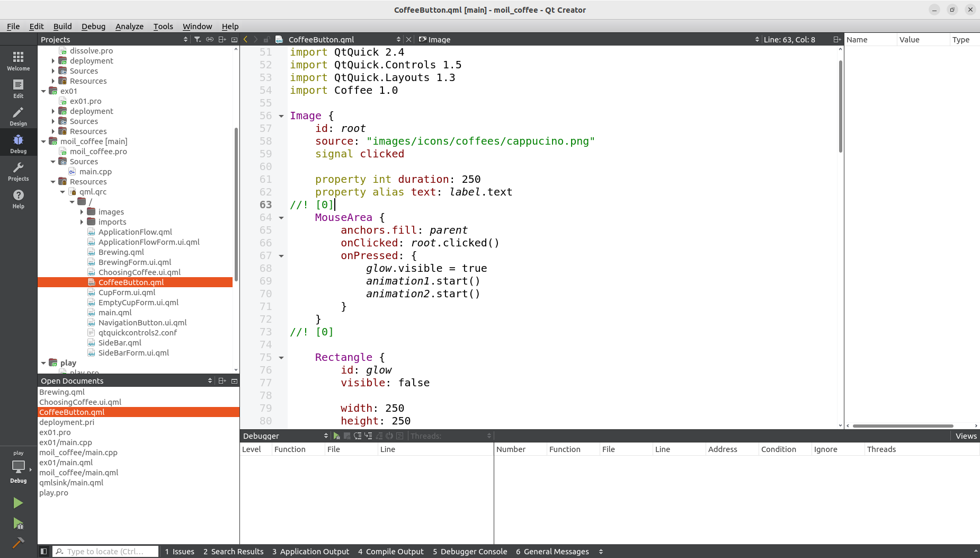Click inside the locator search field
Image resolution: width=980 pixels, height=558 pixels.
coord(105,551)
